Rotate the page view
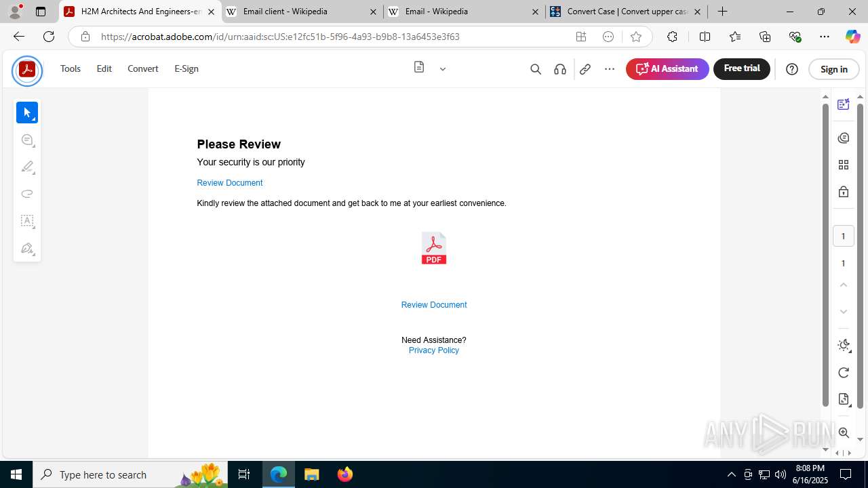 pyautogui.click(x=844, y=373)
